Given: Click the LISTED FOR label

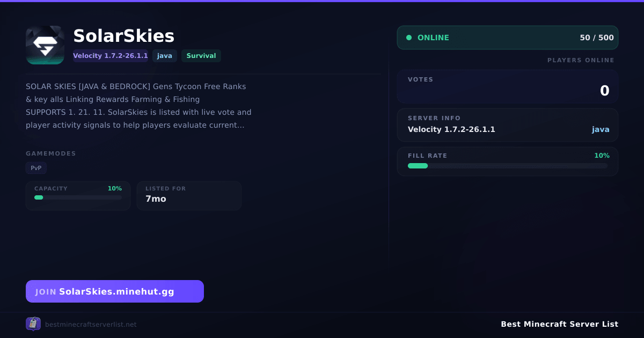Looking at the screenshot, I should (166, 189).
